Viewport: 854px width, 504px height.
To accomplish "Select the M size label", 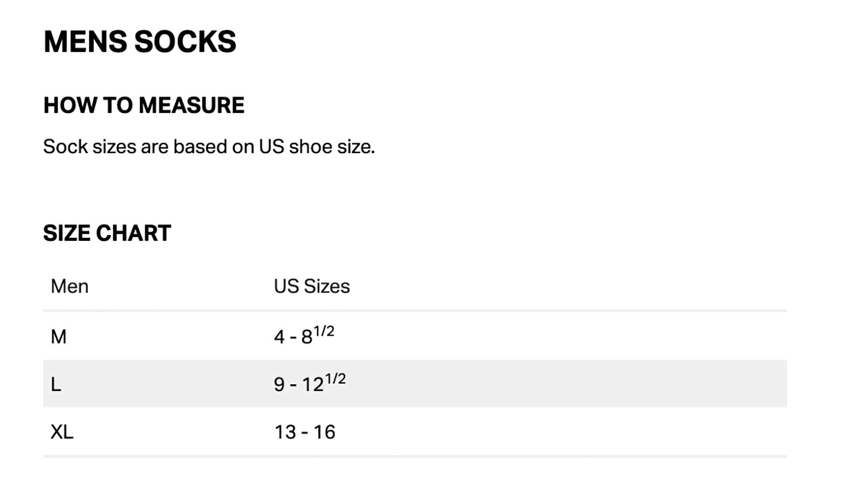I will 59,337.
